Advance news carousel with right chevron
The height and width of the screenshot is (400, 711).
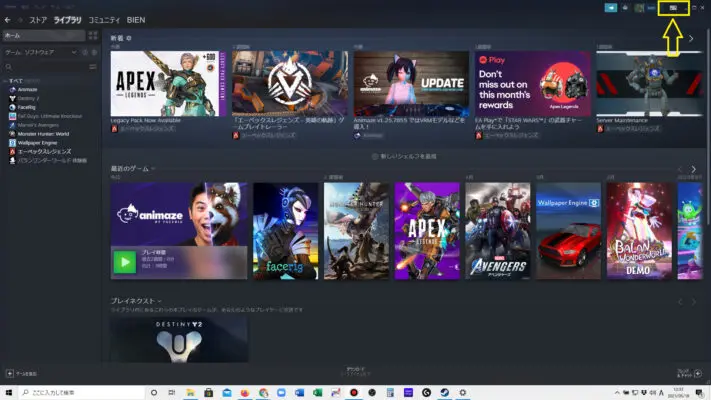click(x=691, y=39)
